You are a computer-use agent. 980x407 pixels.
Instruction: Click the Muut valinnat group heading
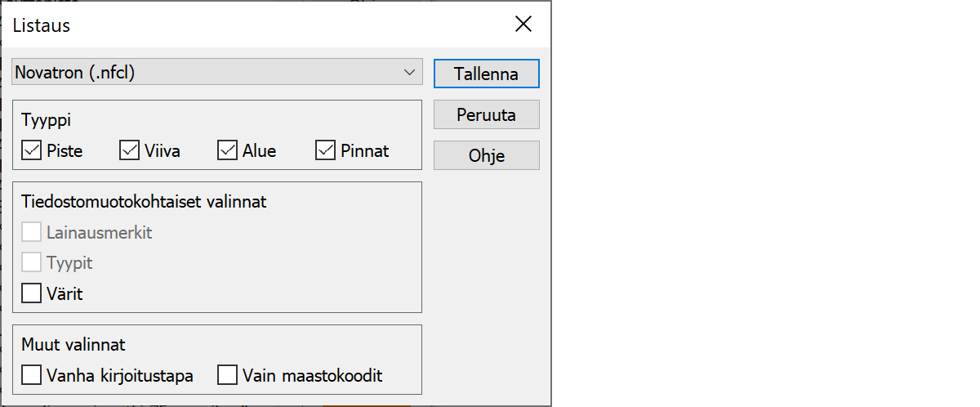coord(73,345)
